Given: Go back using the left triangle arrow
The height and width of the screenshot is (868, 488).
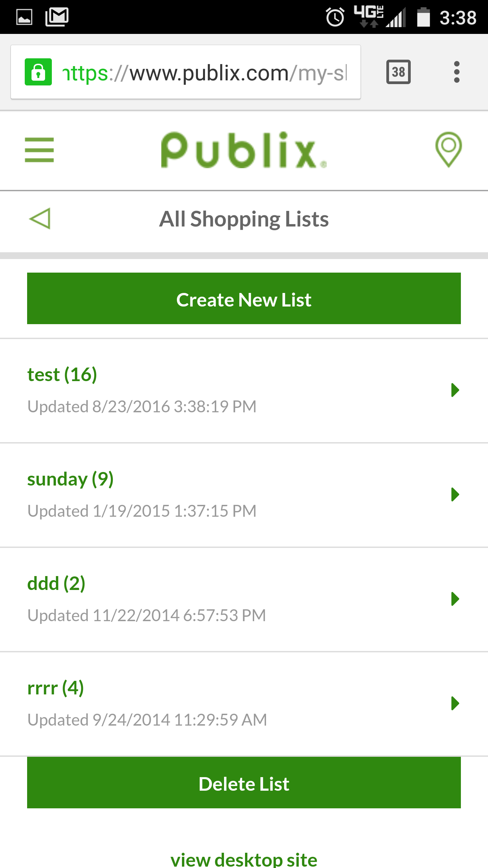Looking at the screenshot, I should [x=40, y=219].
